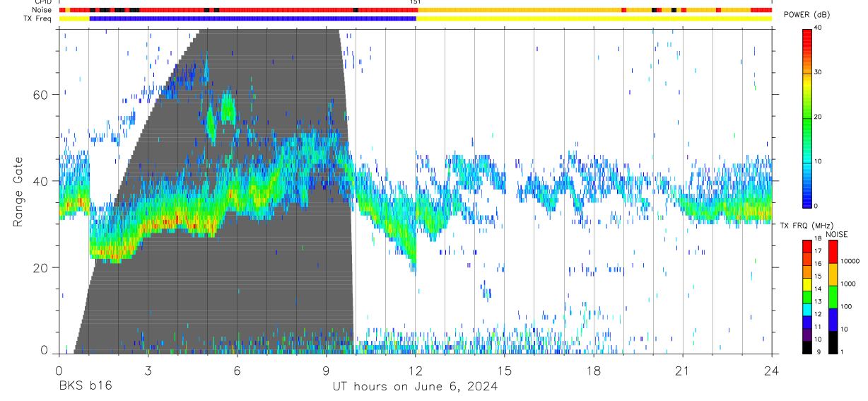This screenshot has height=401, width=868.
Task: Click the green swatch of the noise legend
Action: point(833,297)
